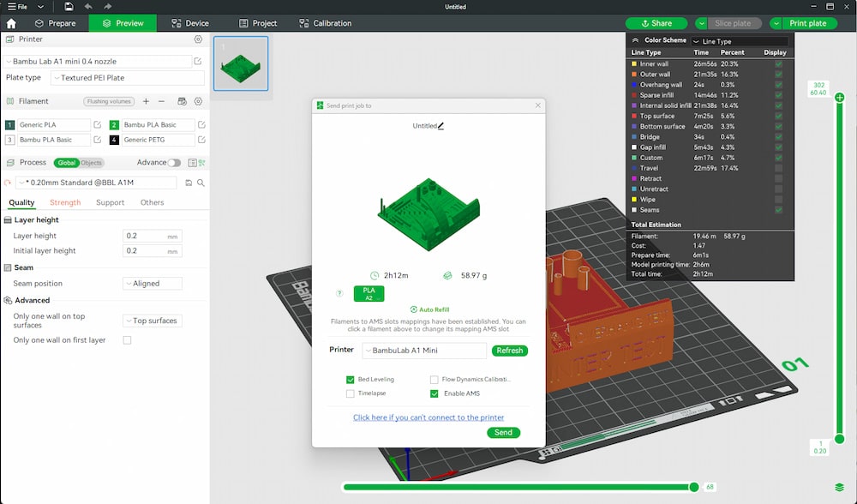Click the horizontal move slider handle
Image resolution: width=857 pixels, height=504 pixels.
[x=694, y=487]
